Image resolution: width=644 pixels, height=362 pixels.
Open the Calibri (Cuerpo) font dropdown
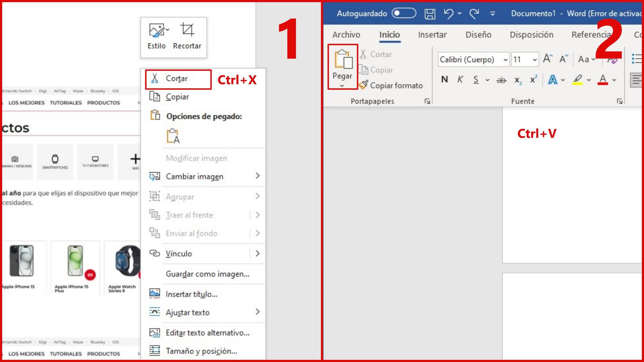505,60
